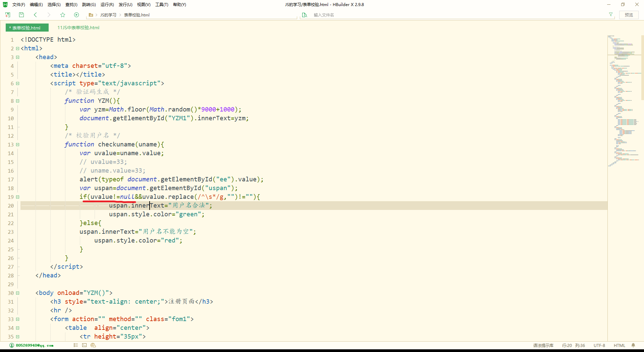Viewport: 644px width, 352px height.
Task: Click the HTML language mode indicator
Action: coord(619,345)
